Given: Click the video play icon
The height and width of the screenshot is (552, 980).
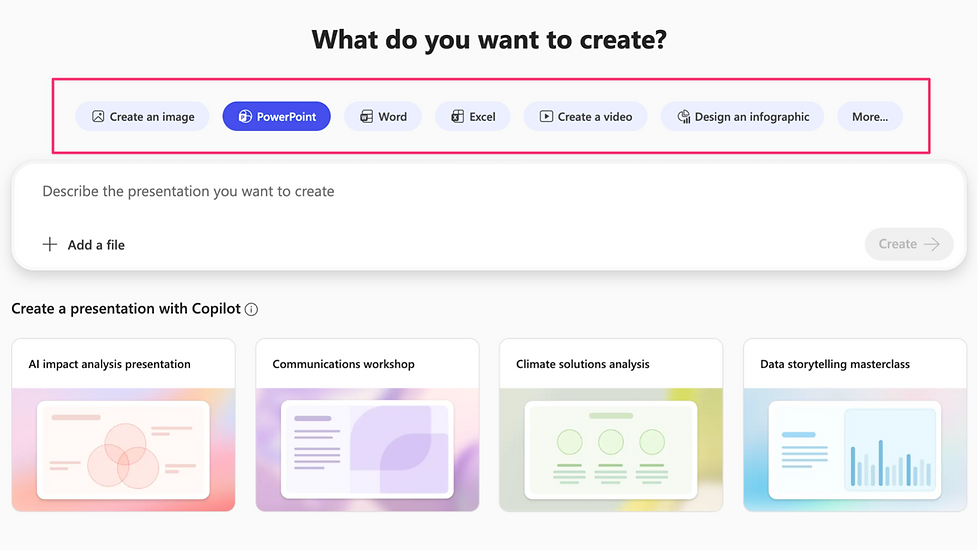Looking at the screenshot, I should (546, 116).
